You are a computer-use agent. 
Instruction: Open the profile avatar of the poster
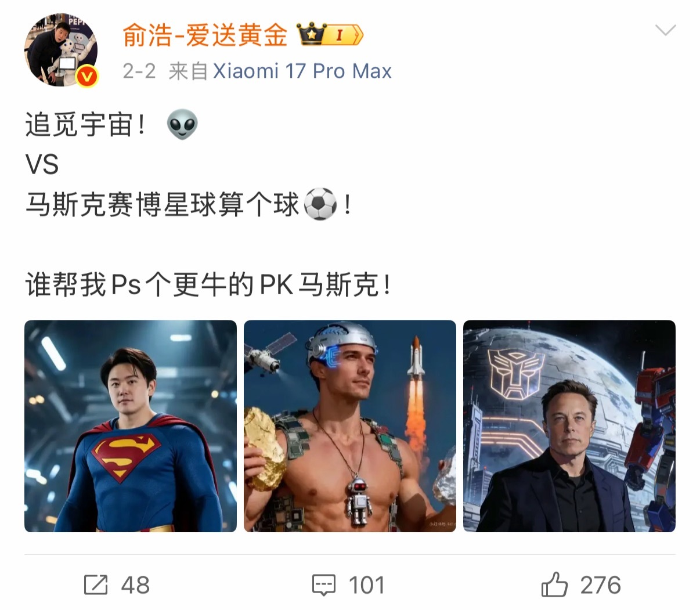pos(60,50)
